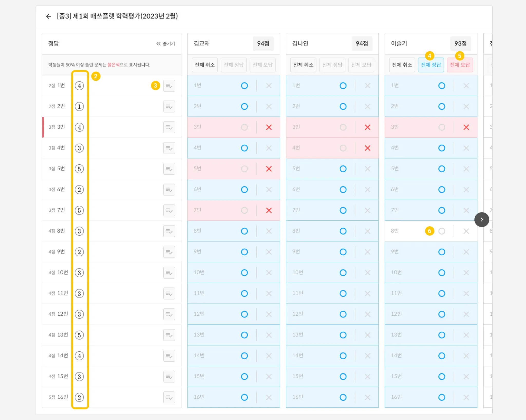Open answer detail icon for question 16
Viewport: 526px width, 420px height.
pos(169,397)
